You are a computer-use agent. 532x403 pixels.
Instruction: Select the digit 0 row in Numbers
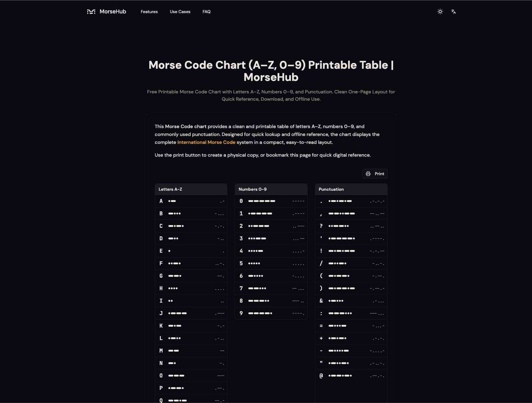pos(271,201)
